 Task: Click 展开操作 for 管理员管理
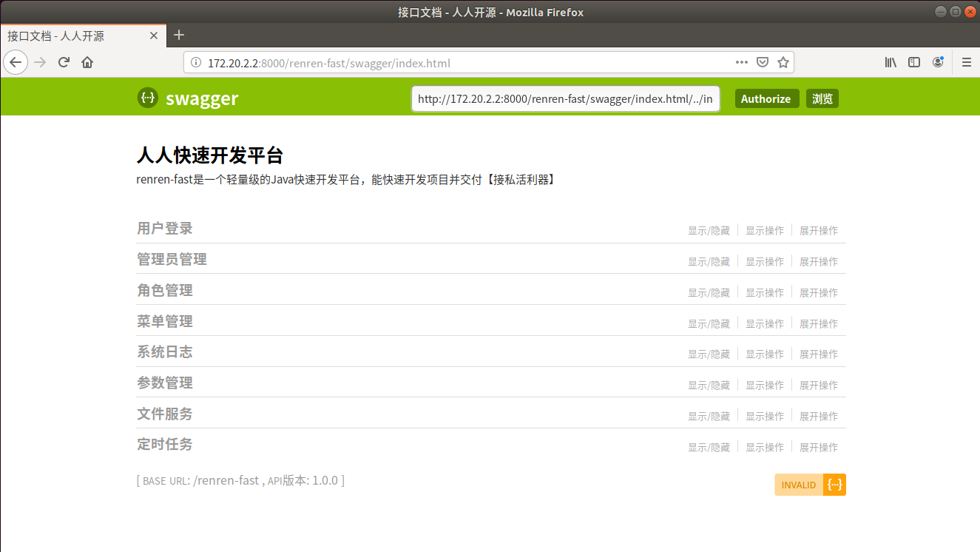tap(819, 262)
